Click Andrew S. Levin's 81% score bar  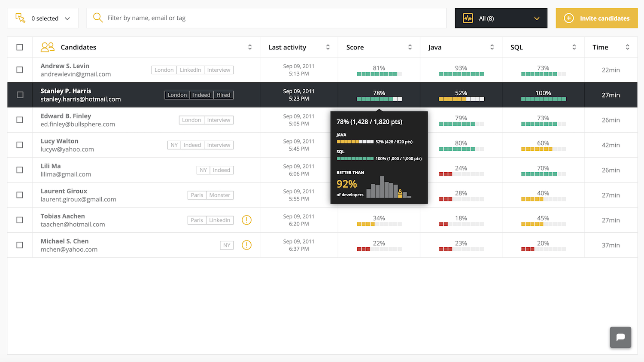pos(379,74)
